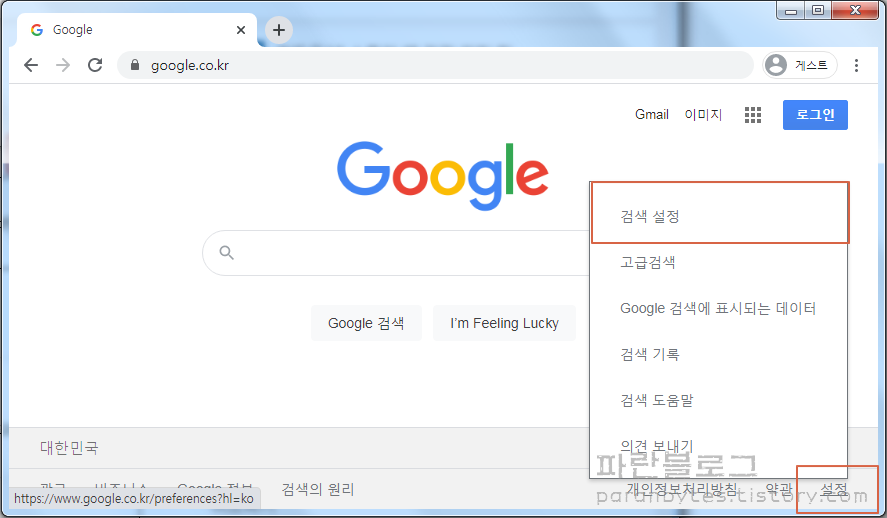Viewport: 887px width, 518px height.
Task: Click the 약관 footer link
Action: click(779, 489)
